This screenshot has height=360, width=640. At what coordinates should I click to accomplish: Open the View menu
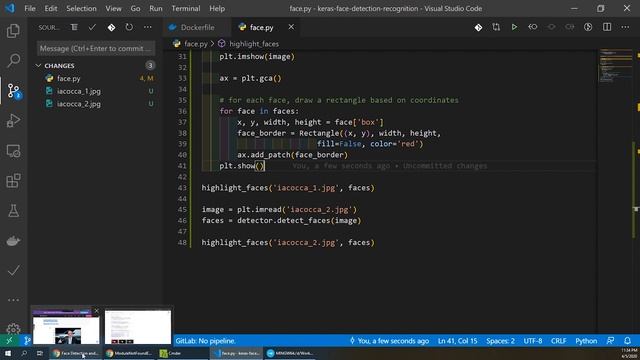click(113, 8)
